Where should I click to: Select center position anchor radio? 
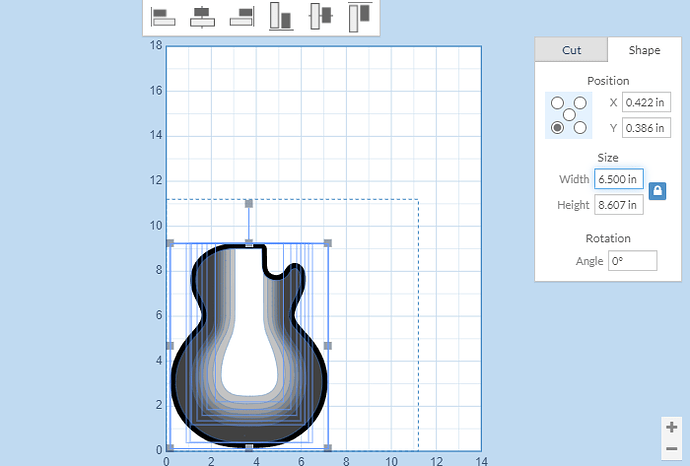click(x=568, y=115)
